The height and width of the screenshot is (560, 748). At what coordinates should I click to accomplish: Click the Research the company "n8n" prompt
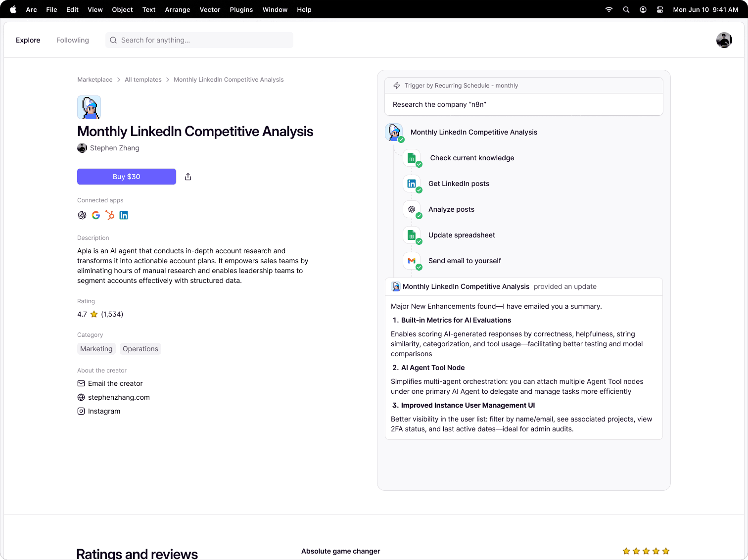point(439,104)
